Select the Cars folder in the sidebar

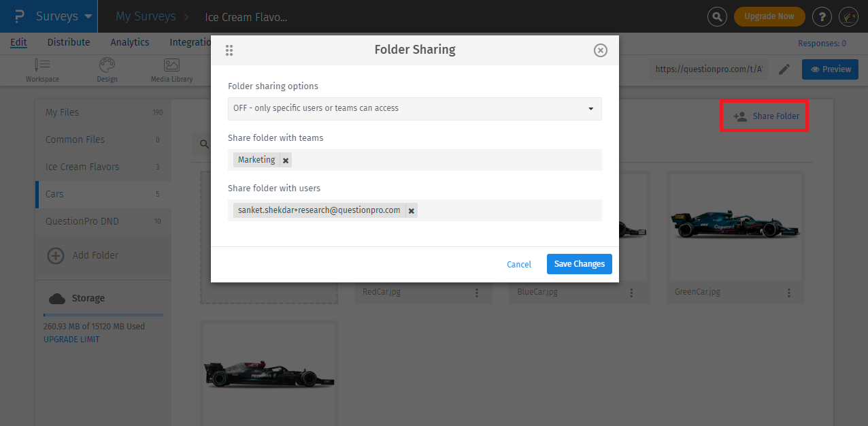54,194
